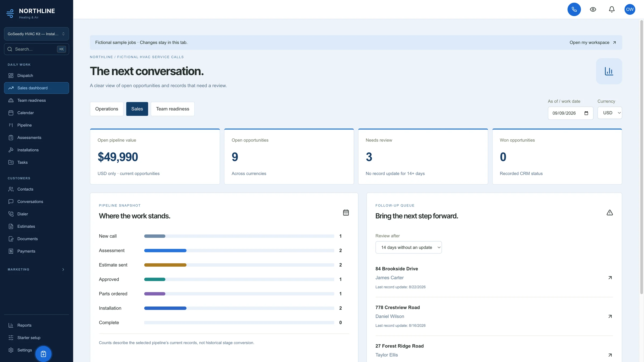644x362 pixels.
Task: Click the page vertical scrollbar
Action: (642, 157)
